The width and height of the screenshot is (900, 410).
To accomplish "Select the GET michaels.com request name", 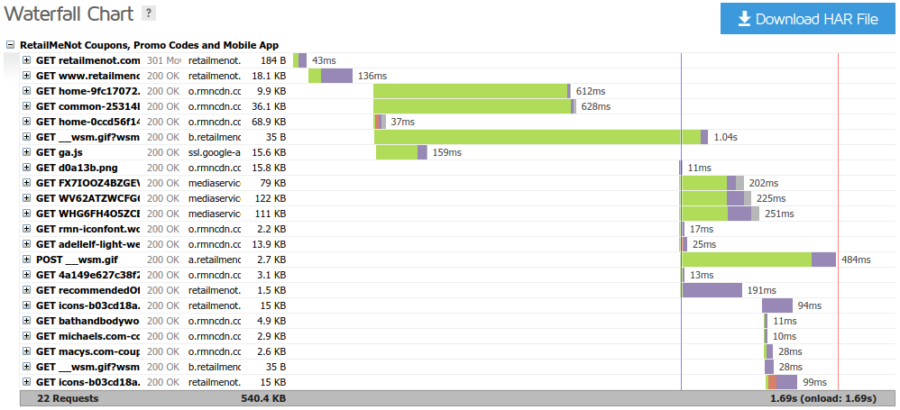I will pyautogui.click(x=87, y=336).
